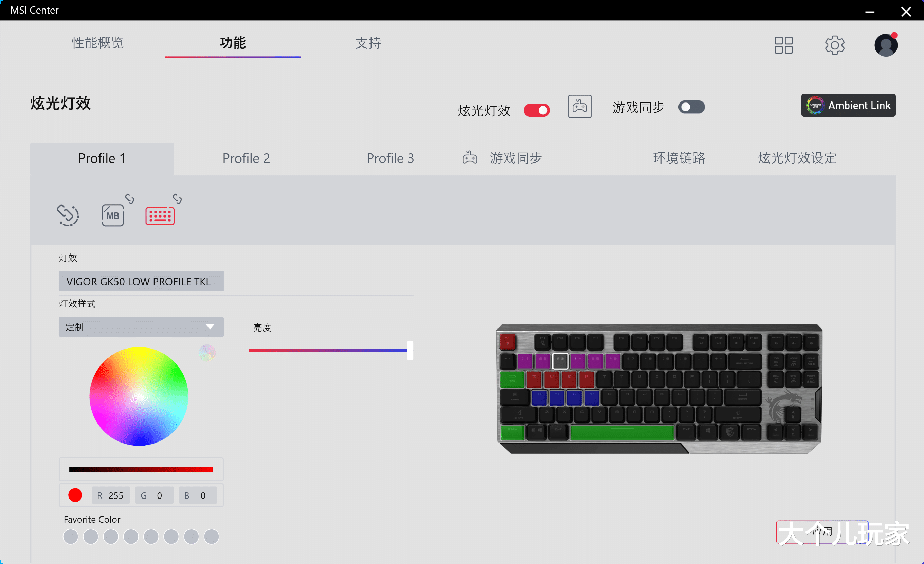This screenshot has height=564, width=924.
Task: Select the wireless device sync icon
Action: 68,215
